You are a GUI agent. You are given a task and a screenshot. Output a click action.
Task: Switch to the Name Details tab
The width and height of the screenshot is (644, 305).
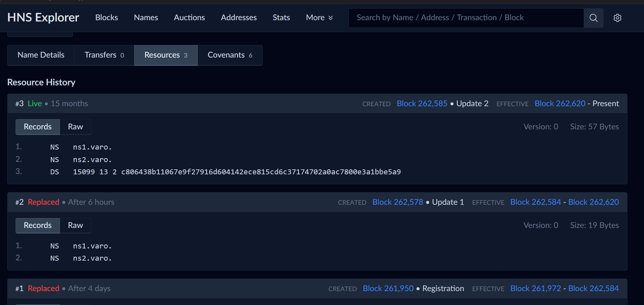point(41,55)
